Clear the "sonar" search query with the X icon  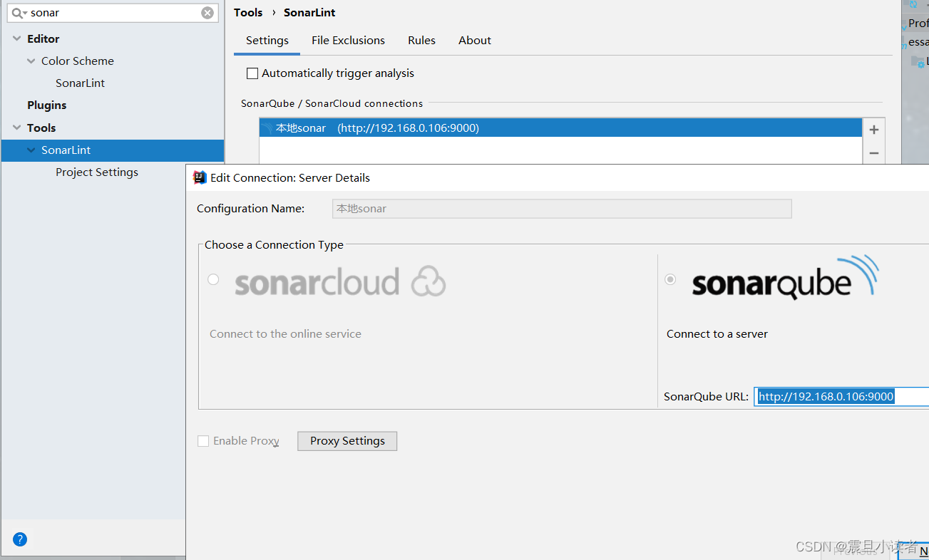coord(207,12)
